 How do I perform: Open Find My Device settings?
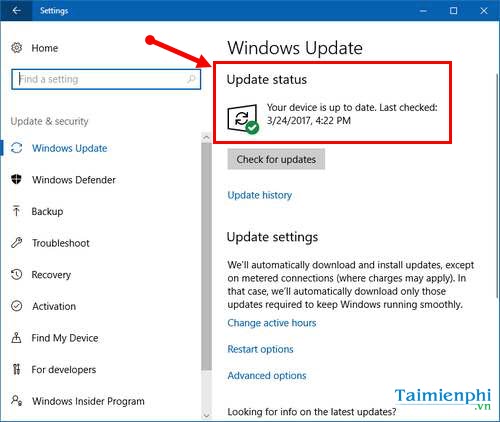coord(65,338)
